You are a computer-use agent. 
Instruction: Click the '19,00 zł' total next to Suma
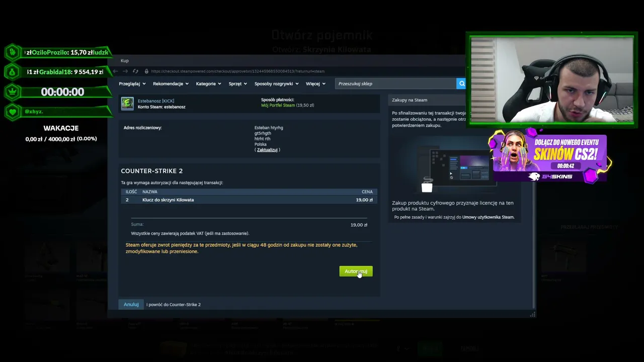coord(359,225)
